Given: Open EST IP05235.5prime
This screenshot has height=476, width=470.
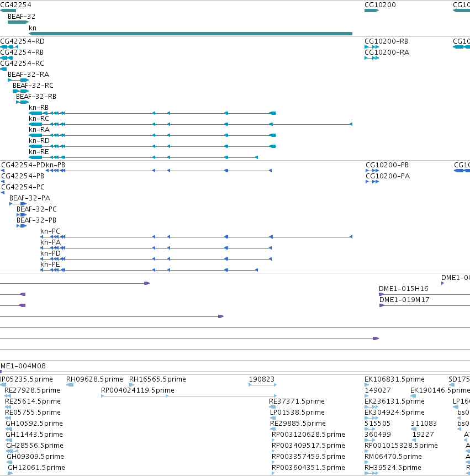Looking at the screenshot, I should [x=27, y=379].
